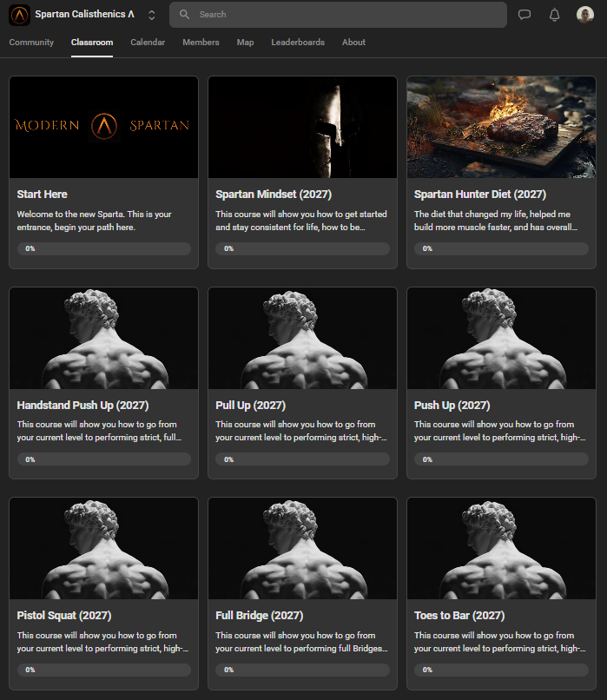The image size is (607, 700).
Task: Open the Map tab
Action: [245, 42]
